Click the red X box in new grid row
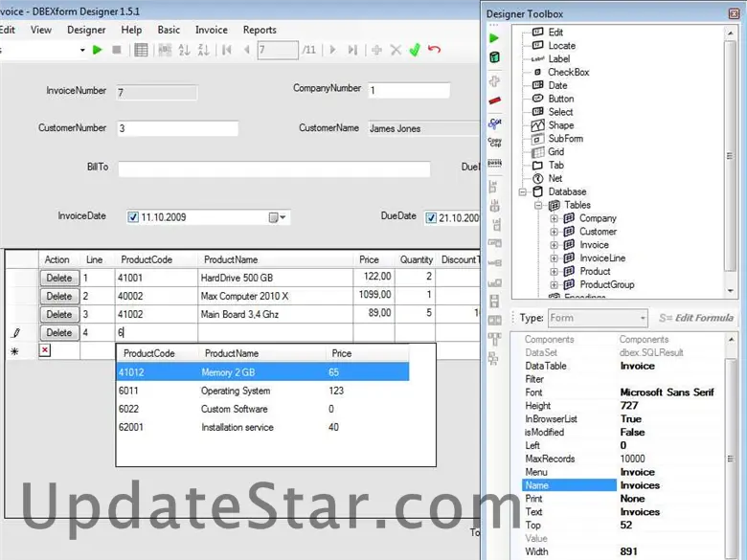 pyautogui.click(x=45, y=350)
